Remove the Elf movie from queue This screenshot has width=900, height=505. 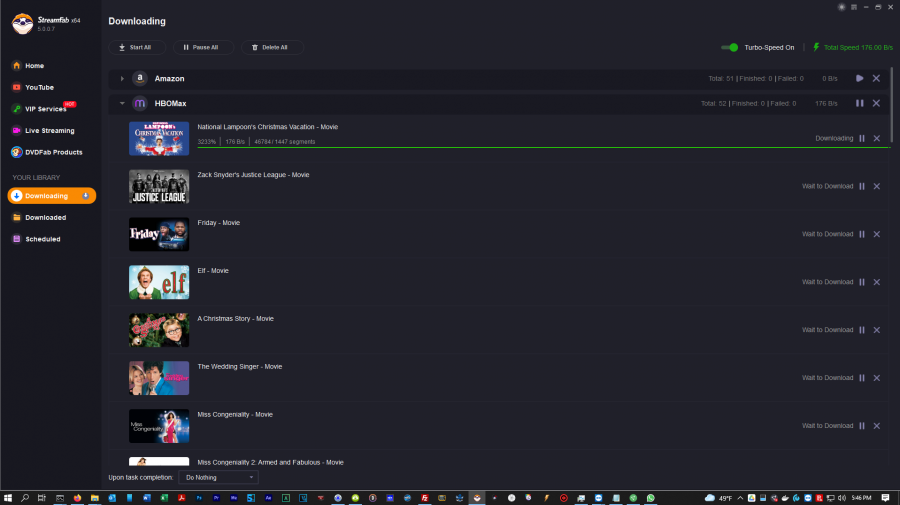[877, 282]
